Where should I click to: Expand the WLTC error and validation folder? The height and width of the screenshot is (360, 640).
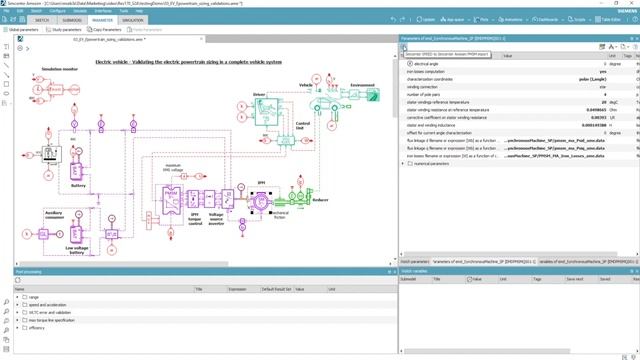17,313
